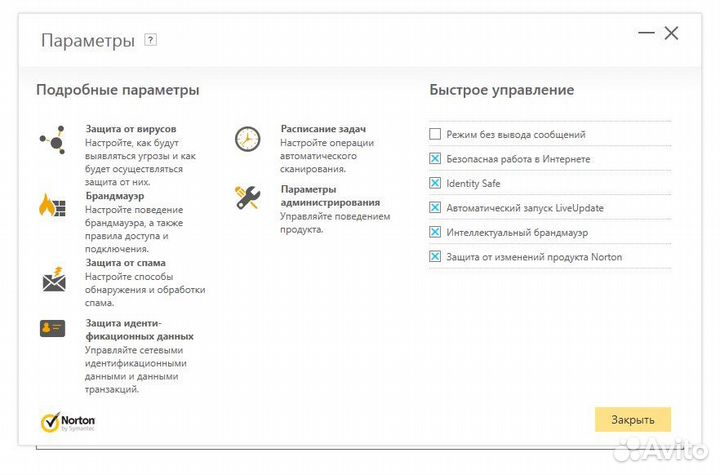Toggle the Identity Safe checkbox

coord(435,183)
